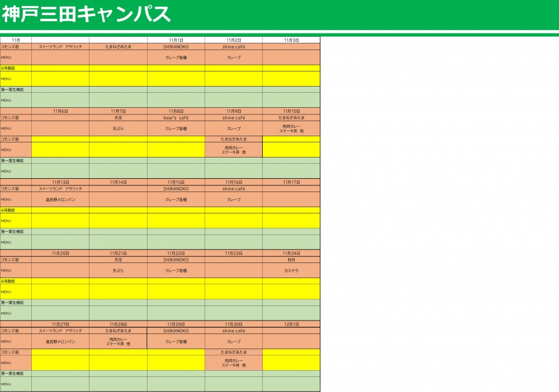Select the 11月6日 date header

click(60, 111)
